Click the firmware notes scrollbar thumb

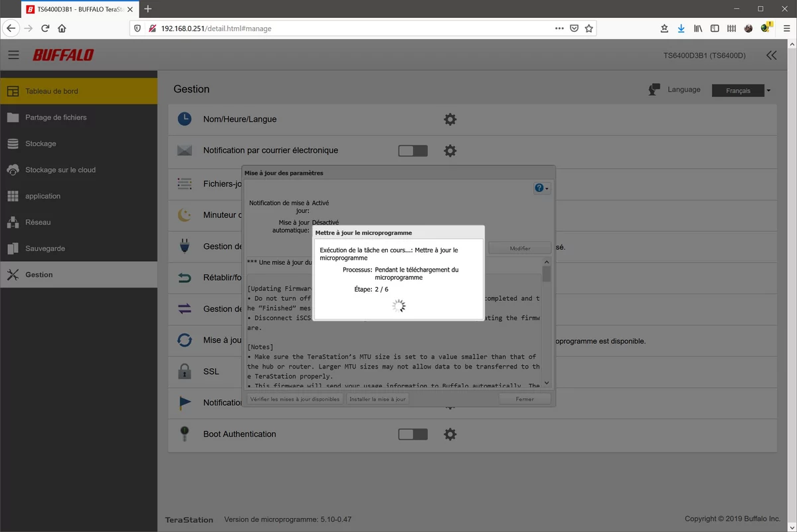(547, 274)
